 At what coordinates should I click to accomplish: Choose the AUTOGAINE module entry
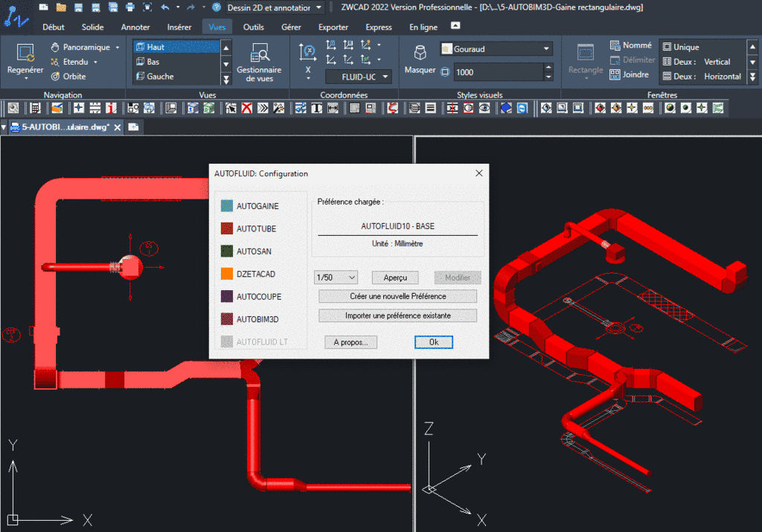(x=257, y=206)
